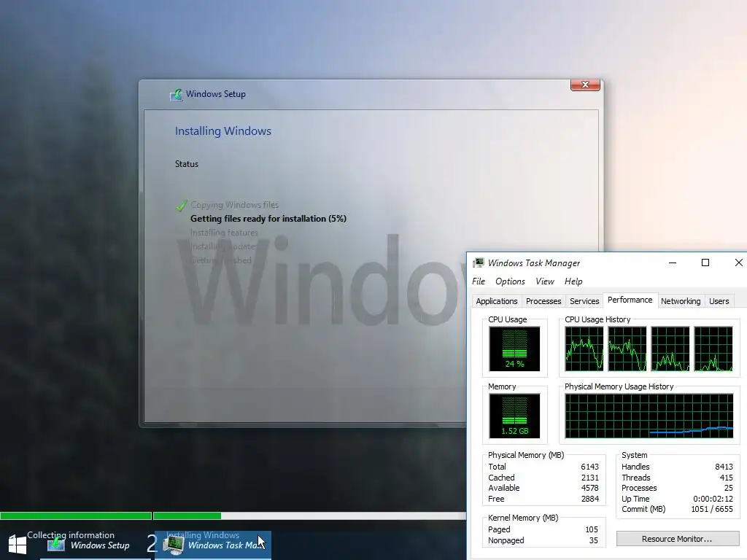Click the second CPU Usage History graph
Viewport: 747px width, 560px height.
pos(627,349)
